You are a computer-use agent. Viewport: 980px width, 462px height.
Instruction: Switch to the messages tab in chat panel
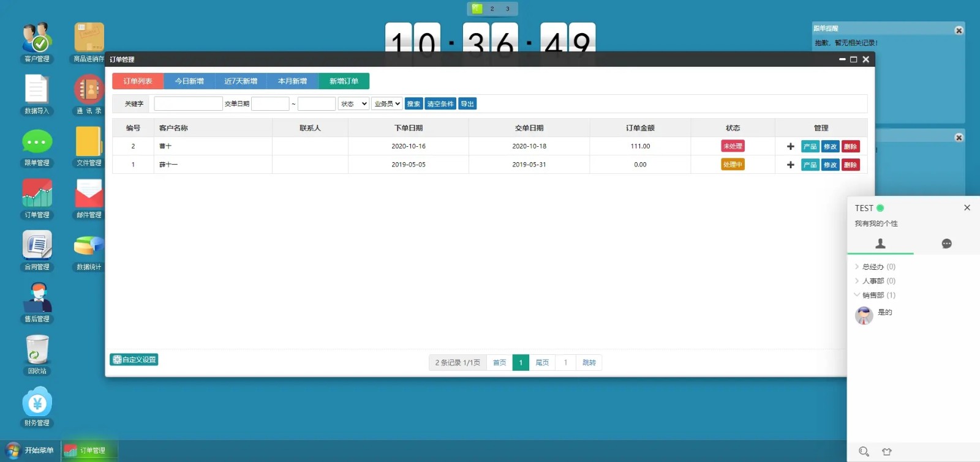tap(946, 244)
